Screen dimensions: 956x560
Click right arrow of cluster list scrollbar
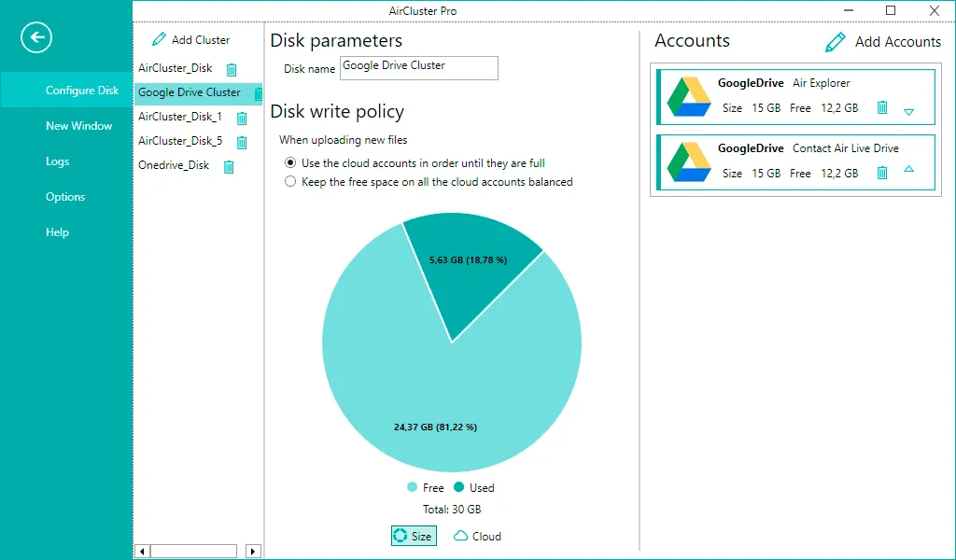[253, 552]
